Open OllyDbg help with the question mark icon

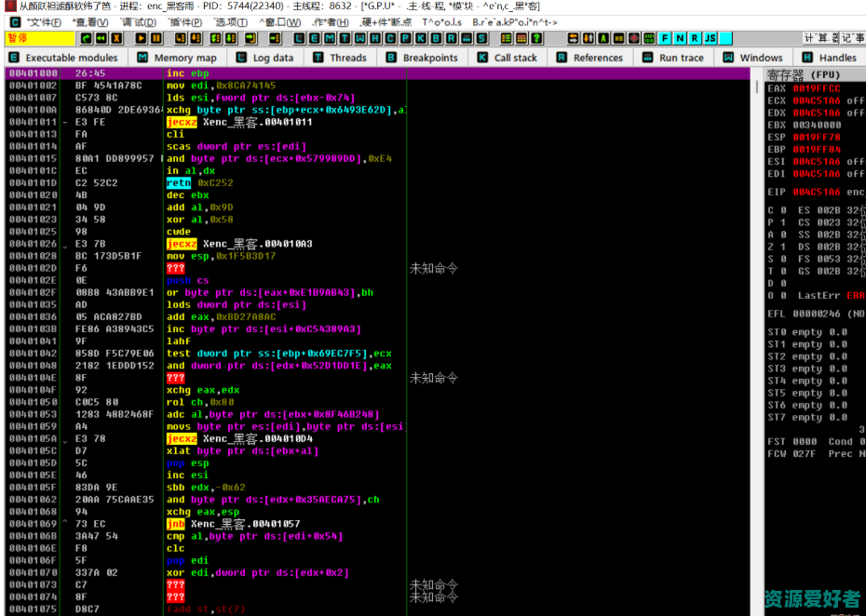[x=535, y=37]
